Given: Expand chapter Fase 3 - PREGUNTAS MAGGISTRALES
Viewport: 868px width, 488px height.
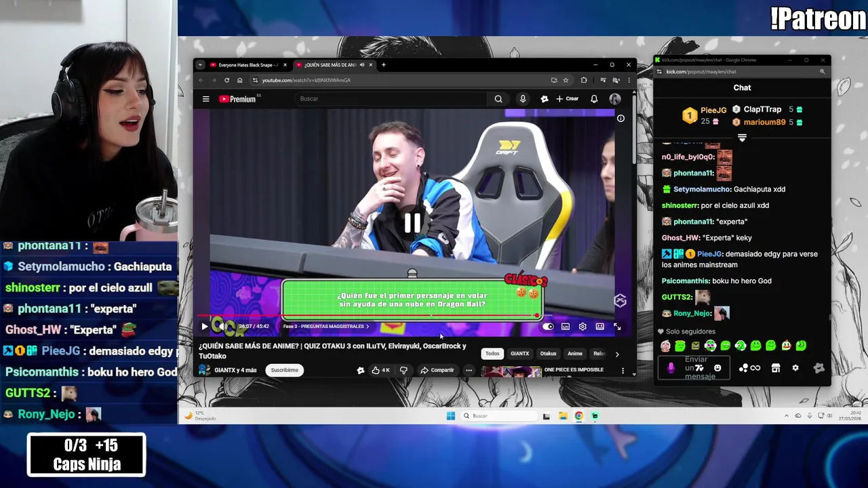Looking at the screenshot, I should point(326,327).
